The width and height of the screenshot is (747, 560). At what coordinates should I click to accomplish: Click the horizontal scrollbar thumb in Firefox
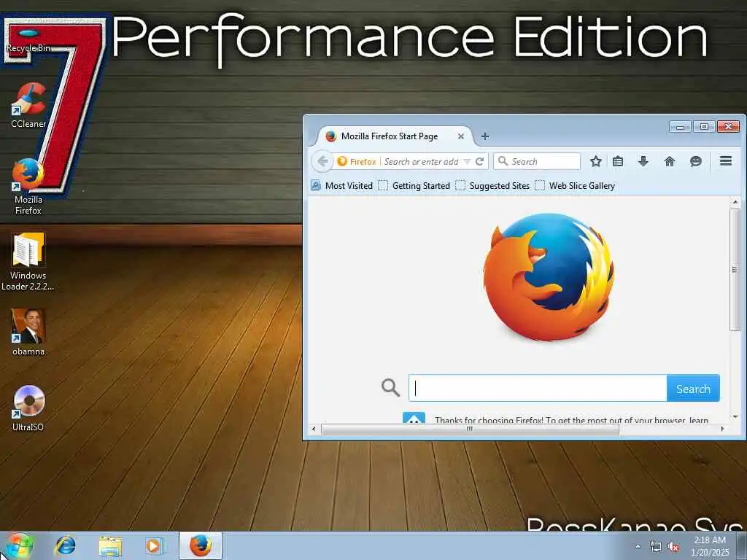click(471, 429)
